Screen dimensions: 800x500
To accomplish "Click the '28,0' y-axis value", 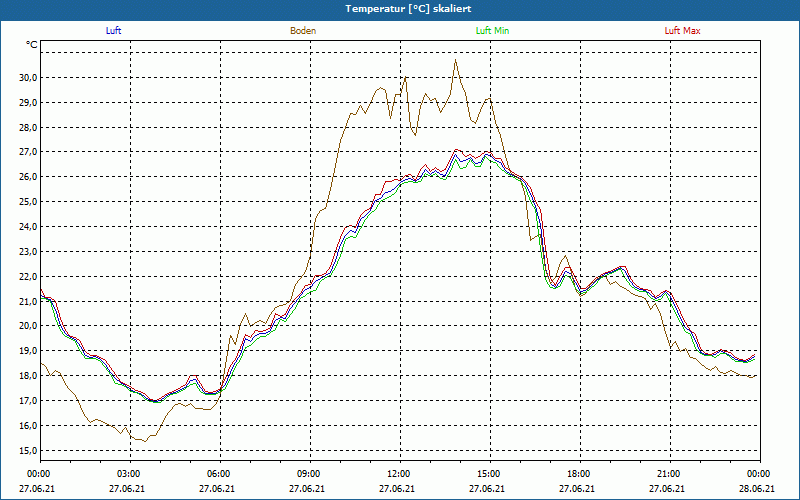I will coord(28,128).
